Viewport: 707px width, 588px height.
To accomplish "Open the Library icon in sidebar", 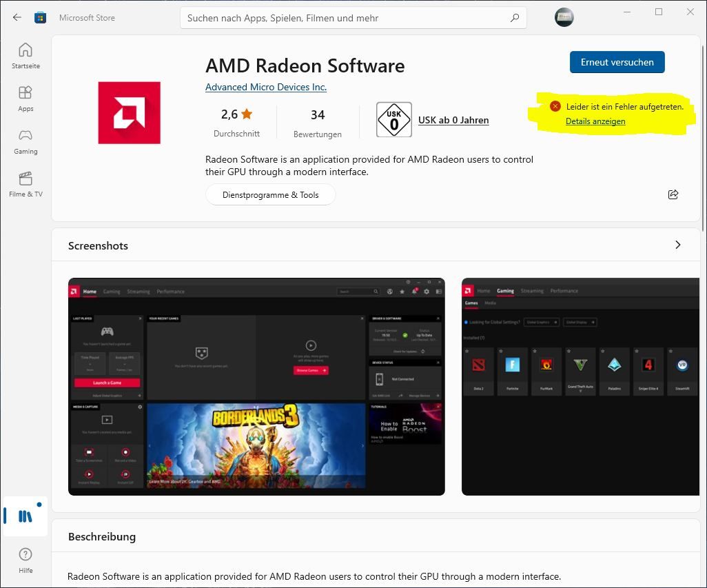I will point(25,516).
